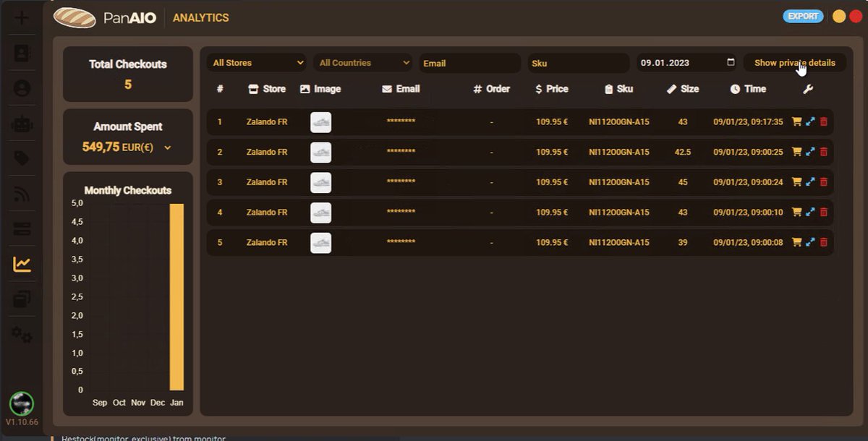This screenshot has width=868, height=441.
Task: Open the stacked windows sidebar icon
Action: coord(22,299)
